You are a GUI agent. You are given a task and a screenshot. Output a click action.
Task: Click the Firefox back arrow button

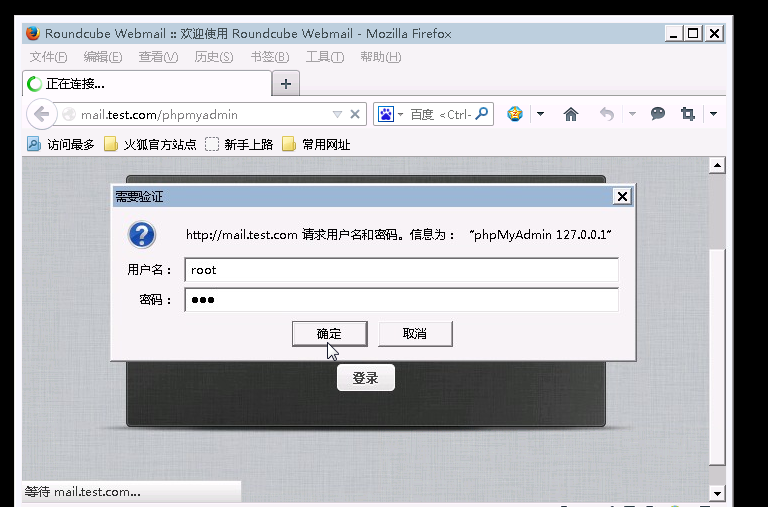point(42,115)
